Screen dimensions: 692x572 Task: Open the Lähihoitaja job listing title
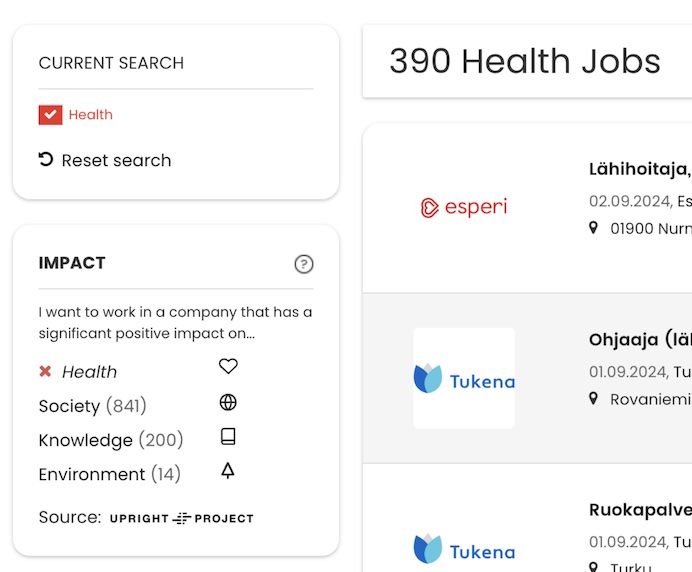[x=639, y=169]
